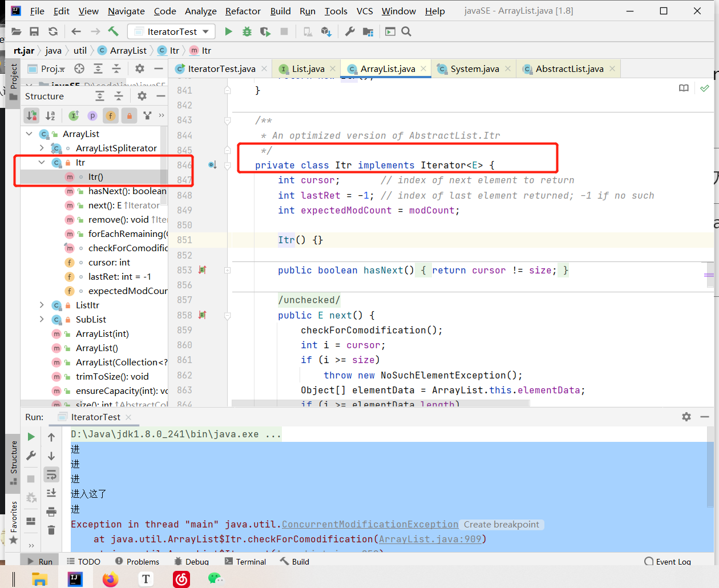Open ArrayList.java:909 stack trace link
719x588 pixels.
pyautogui.click(x=430, y=539)
